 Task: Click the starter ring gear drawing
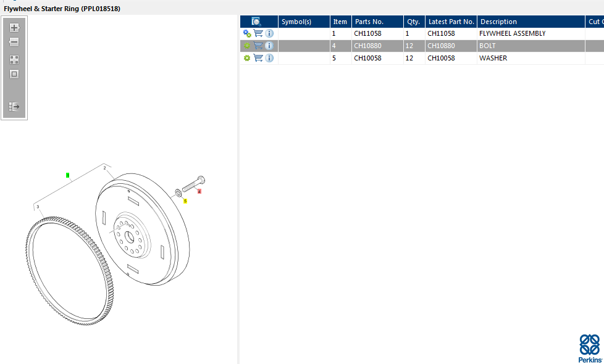tap(69, 271)
